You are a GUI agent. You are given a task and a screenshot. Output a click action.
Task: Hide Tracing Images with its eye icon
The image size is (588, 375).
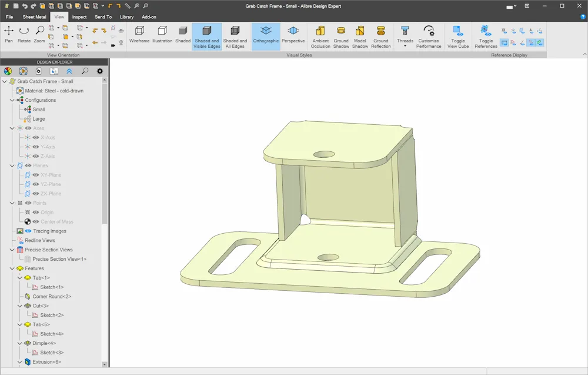click(28, 231)
